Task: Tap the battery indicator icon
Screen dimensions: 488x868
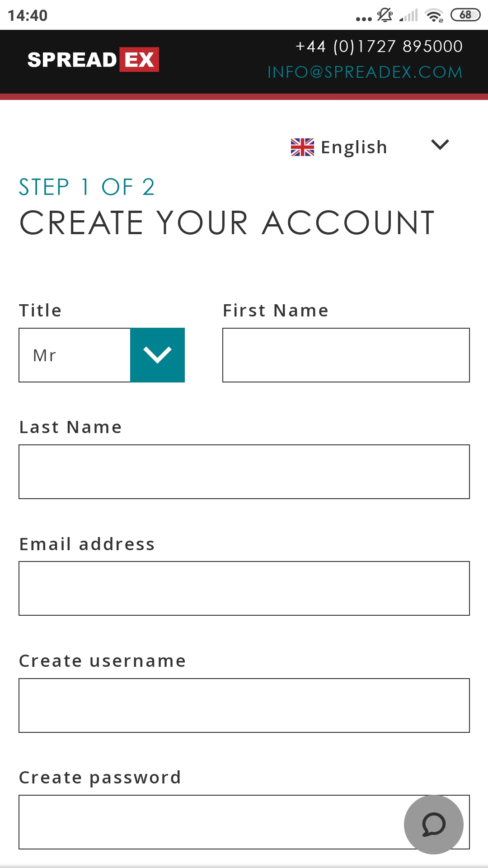Action: coord(465,15)
